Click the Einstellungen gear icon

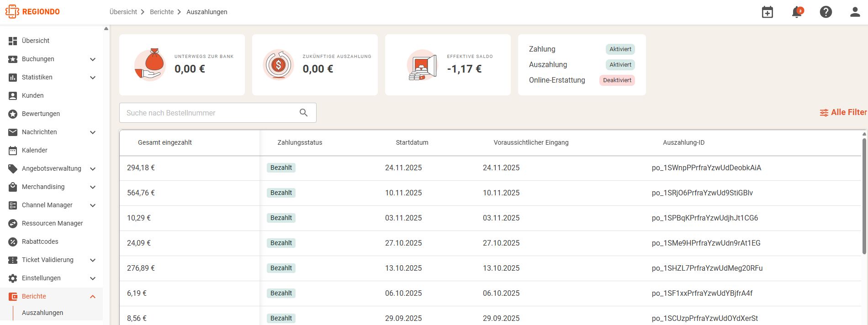(13, 278)
